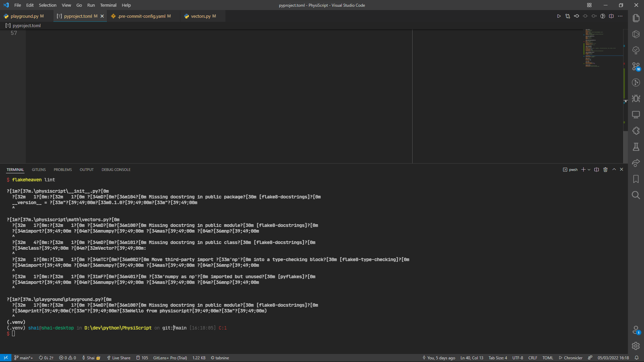Screen dimensions: 644x362
Task: Split the terminal pane
Action: coord(597,170)
